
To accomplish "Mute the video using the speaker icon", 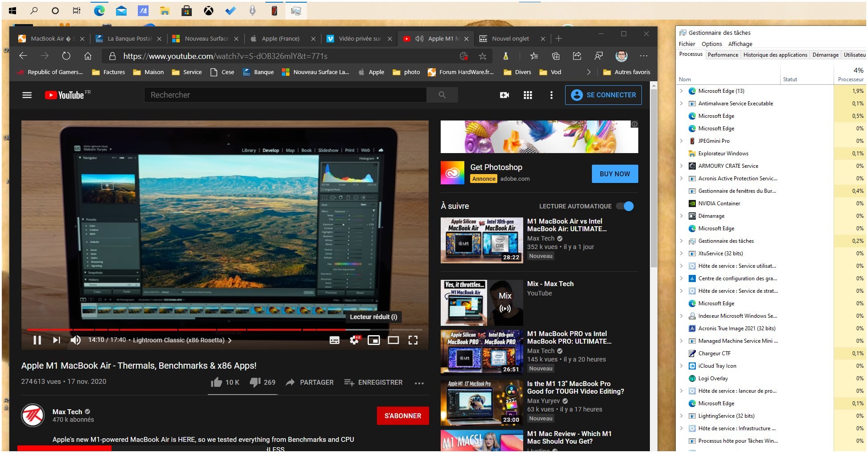I will tap(75, 340).
